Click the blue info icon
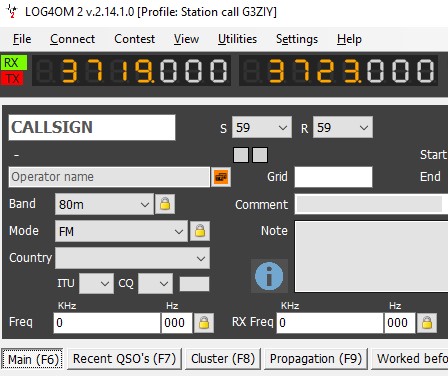The height and width of the screenshot is (376, 448). (269, 276)
